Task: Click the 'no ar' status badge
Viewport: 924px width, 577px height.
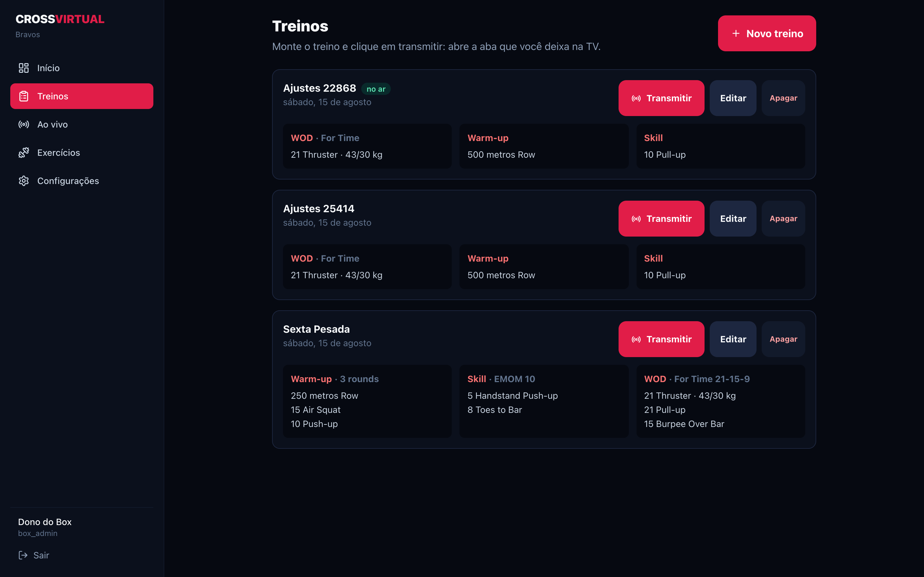Action: coord(376,89)
